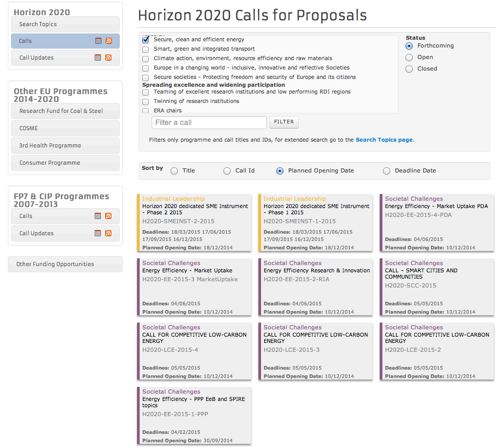498x448 pixels.
Task: Open 3rd Health Programme
Action: point(65,145)
